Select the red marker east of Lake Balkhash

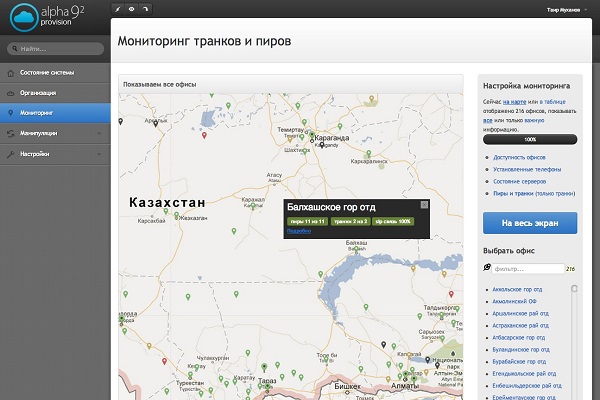(451, 294)
